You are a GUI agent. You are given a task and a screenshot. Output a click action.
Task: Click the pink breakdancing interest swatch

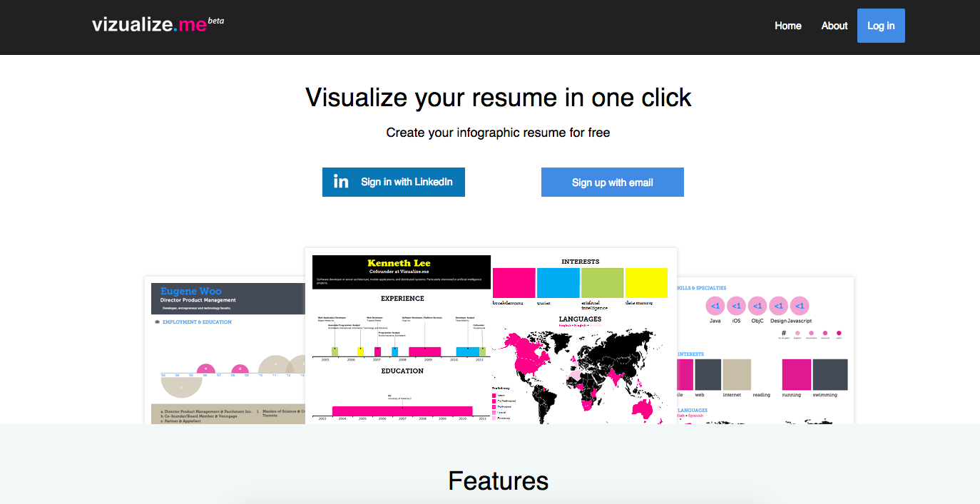(x=514, y=282)
